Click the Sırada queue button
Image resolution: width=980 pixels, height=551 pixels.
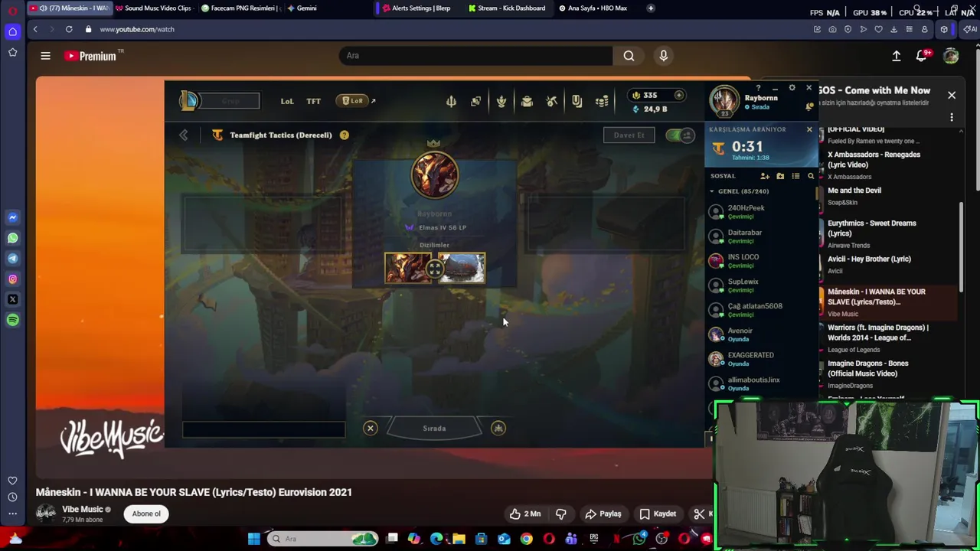click(x=434, y=429)
